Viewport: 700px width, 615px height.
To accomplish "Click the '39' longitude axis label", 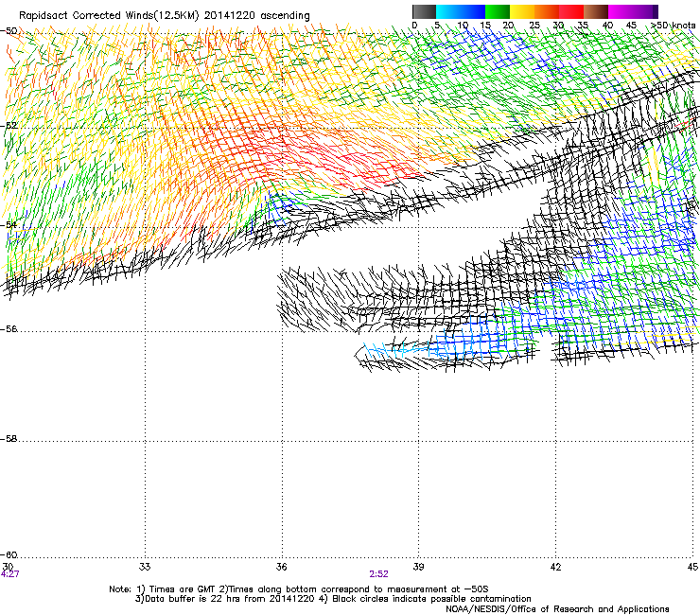I will [x=418, y=567].
